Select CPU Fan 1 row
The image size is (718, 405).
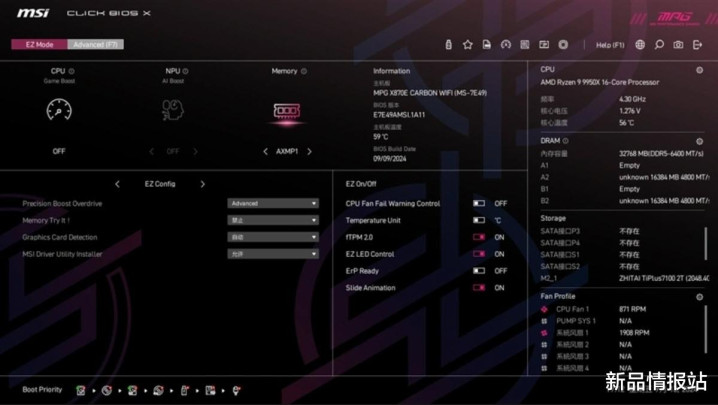(620, 309)
